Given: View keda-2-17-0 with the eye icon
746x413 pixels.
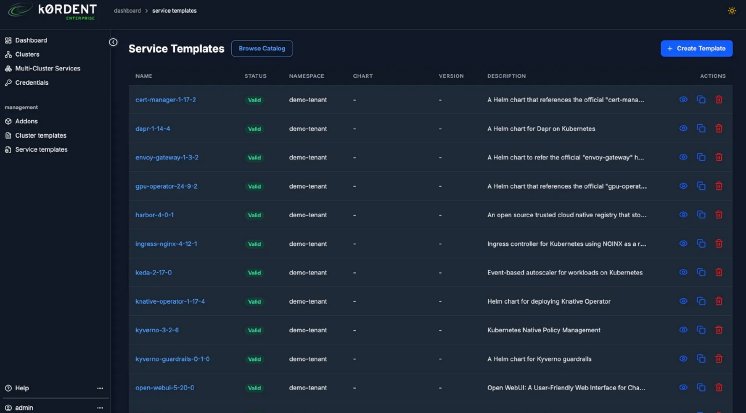Looking at the screenshot, I should pyautogui.click(x=683, y=272).
